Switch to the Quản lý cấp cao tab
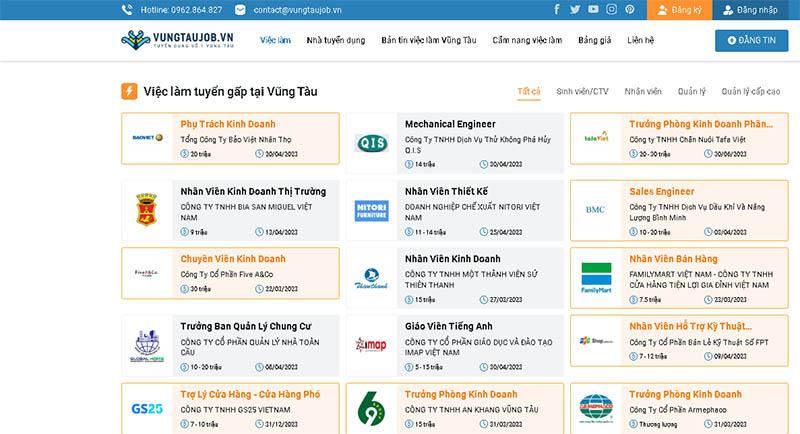Viewport: 800px width, 434px height. [x=751, y=91]
